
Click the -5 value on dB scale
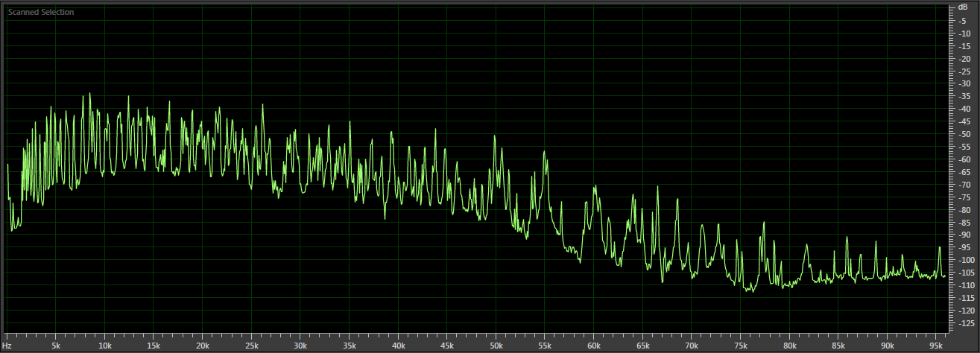pos(962,21)
